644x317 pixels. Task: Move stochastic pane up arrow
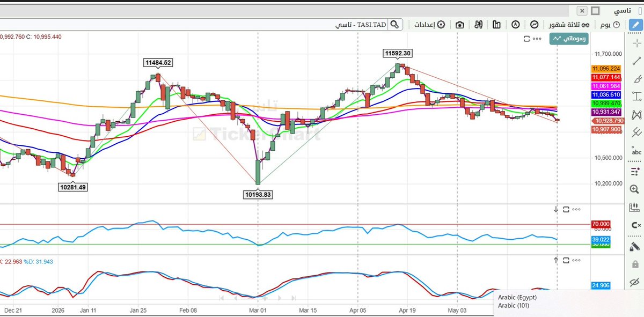pyautogui.click(x=556, y=260)
